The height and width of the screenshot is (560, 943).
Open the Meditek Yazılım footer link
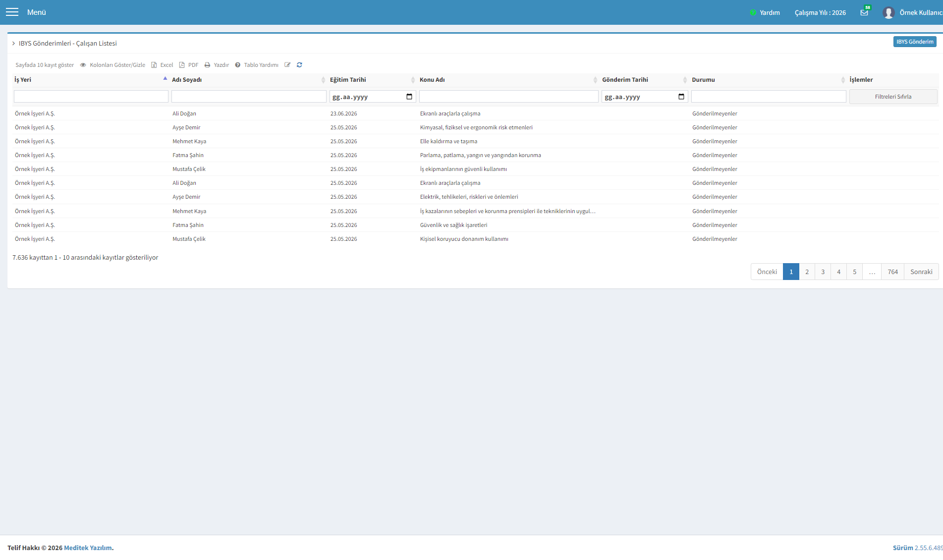pyautogui.click(x=88, y=548)
